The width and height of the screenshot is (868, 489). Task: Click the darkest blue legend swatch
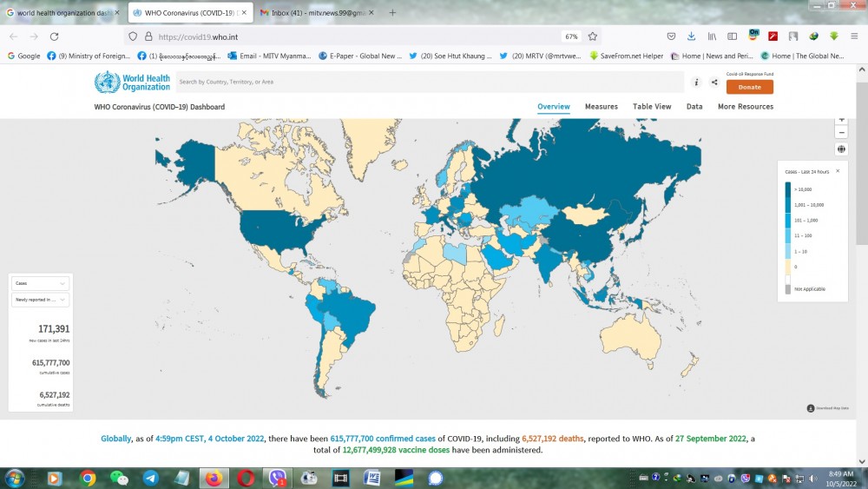click(x=788, y=188)
